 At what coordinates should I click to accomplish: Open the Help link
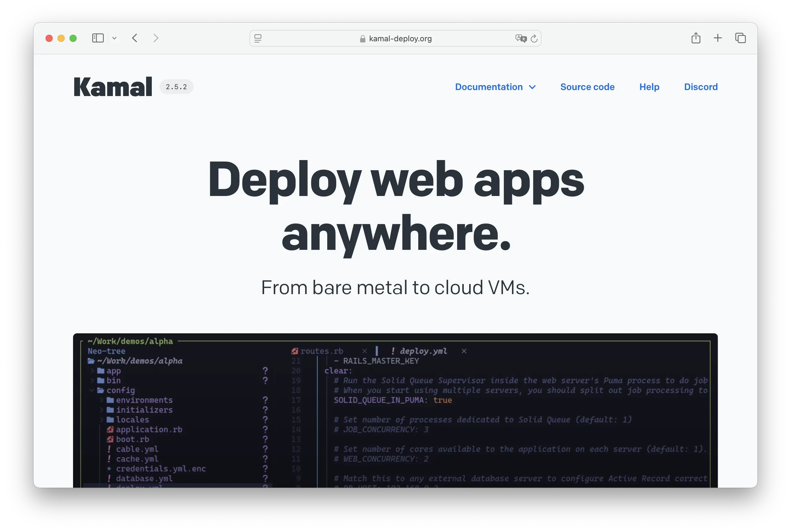click(649, 87)
